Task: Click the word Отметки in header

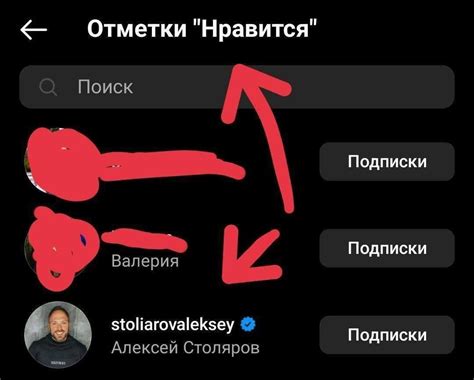Action: (137, 29)
